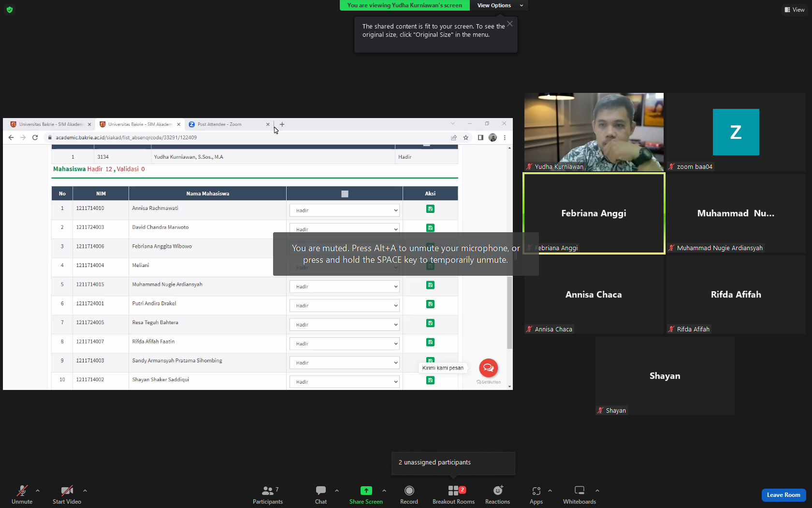Click the save icon for David Chandra Marwoto
The height and width of the screenshot is (508, 812).
pyautogui.click(x=430, y=227)
